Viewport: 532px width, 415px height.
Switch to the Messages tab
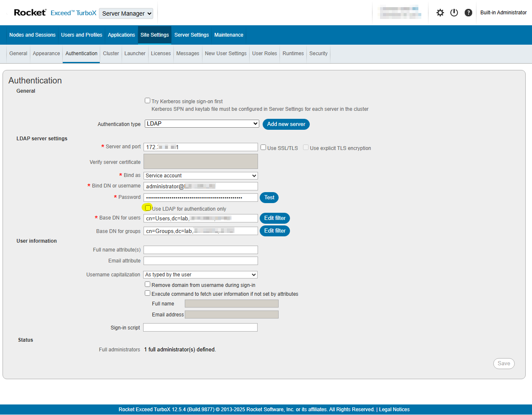click(188, 54)
